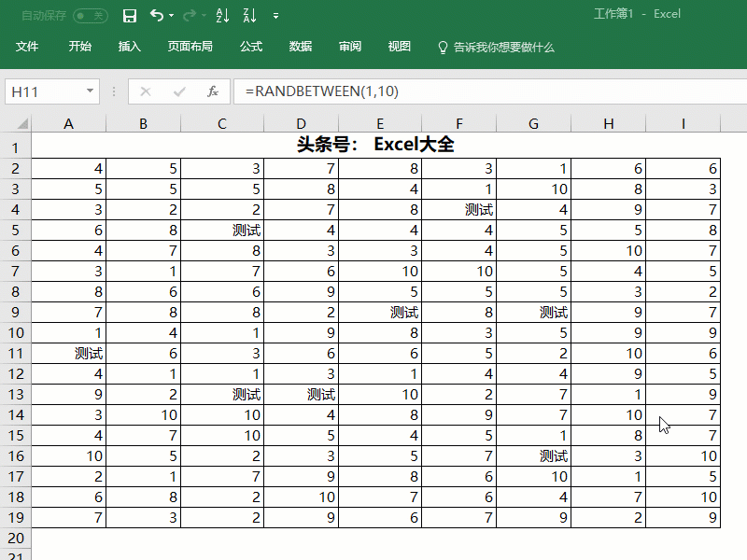Click the Cancel X icon in formula bar

pos(146,91)
